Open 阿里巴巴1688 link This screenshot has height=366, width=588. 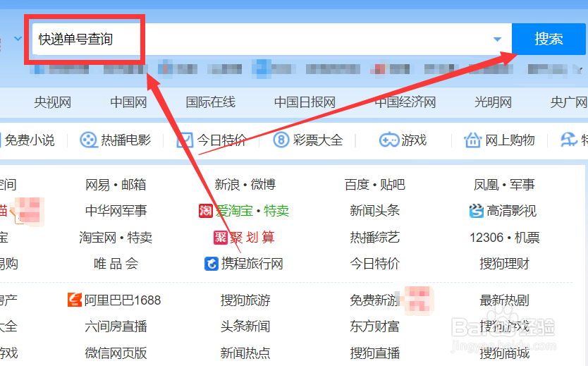pos(123,300)
